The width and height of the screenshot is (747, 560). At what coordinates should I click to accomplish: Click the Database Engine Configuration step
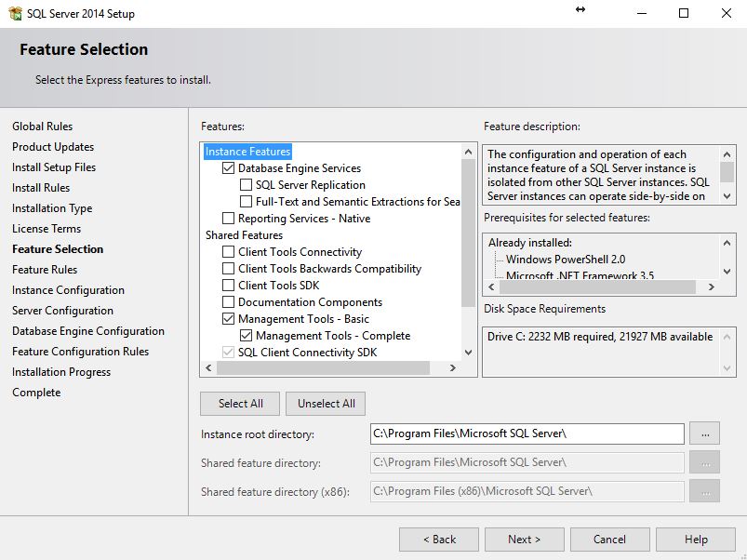click(88, 331)
